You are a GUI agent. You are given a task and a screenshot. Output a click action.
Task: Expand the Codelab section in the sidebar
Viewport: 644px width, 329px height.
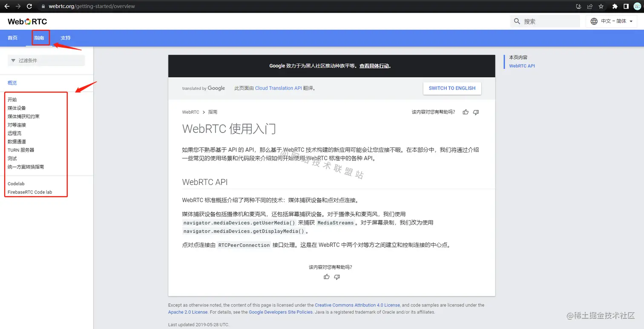(16, 184)
